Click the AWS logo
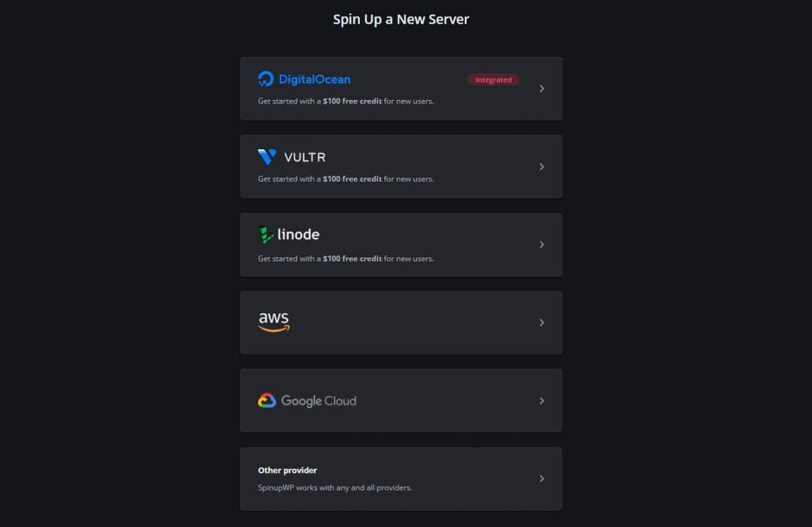The width and height of the screenshot is (812, 527). (273, 322)
